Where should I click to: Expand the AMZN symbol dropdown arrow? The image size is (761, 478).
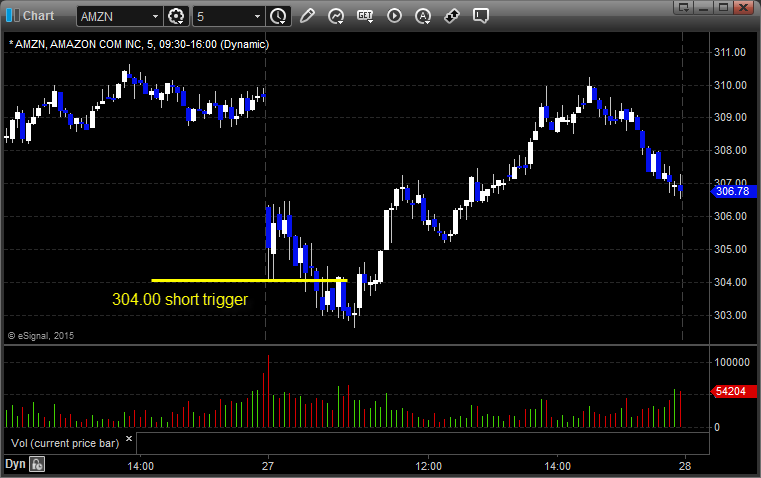[x=155, y=16]
